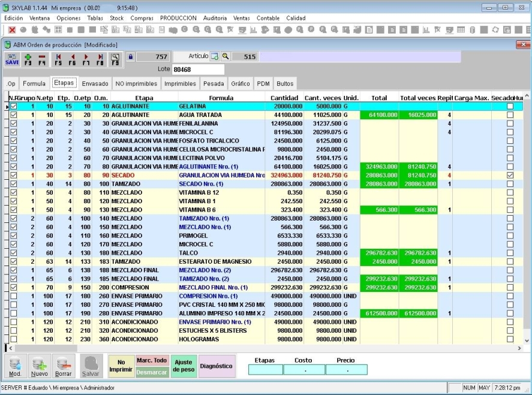532x395 pixels.
Task: Jump to first record with F5 arrow
Action: 58,59
